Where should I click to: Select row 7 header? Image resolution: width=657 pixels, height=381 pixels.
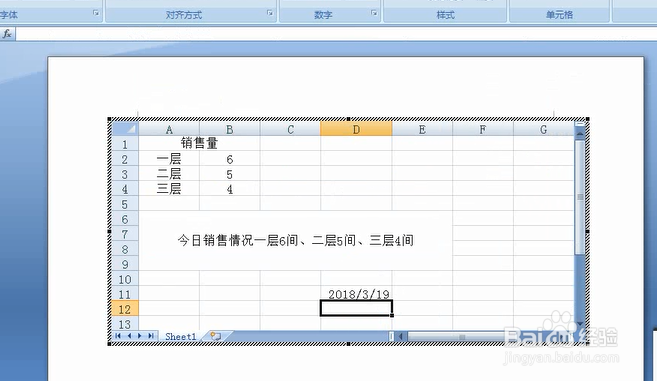click(125, 234)
